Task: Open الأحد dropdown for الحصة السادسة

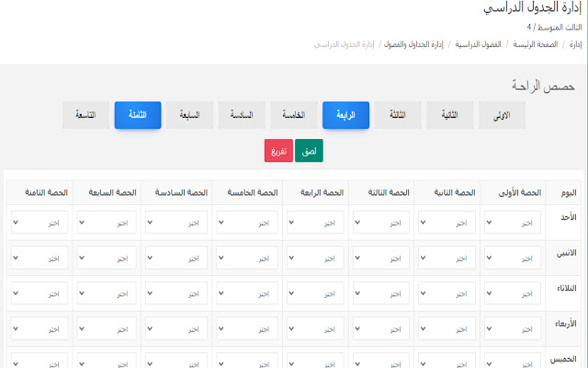Action: 176,223
